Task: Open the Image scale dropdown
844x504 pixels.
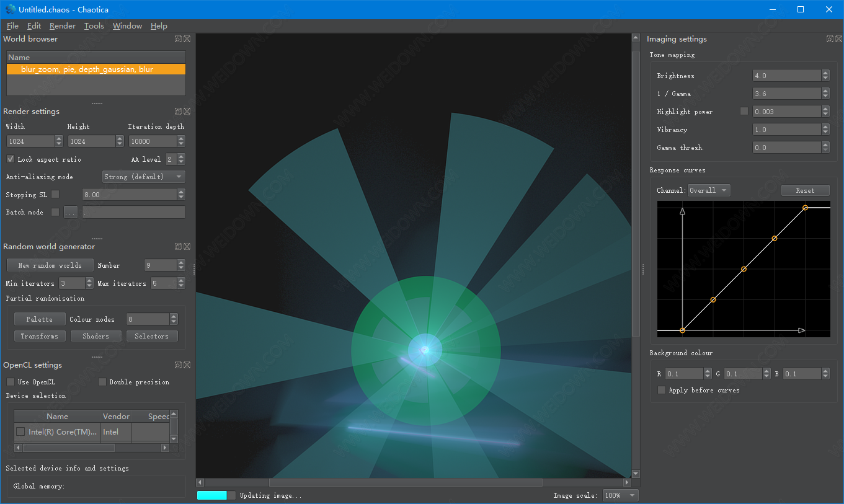Action: (620, 495)
